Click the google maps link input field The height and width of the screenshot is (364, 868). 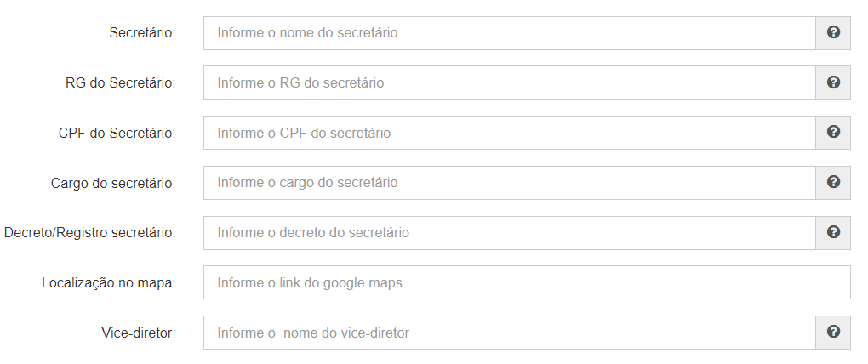527,282
